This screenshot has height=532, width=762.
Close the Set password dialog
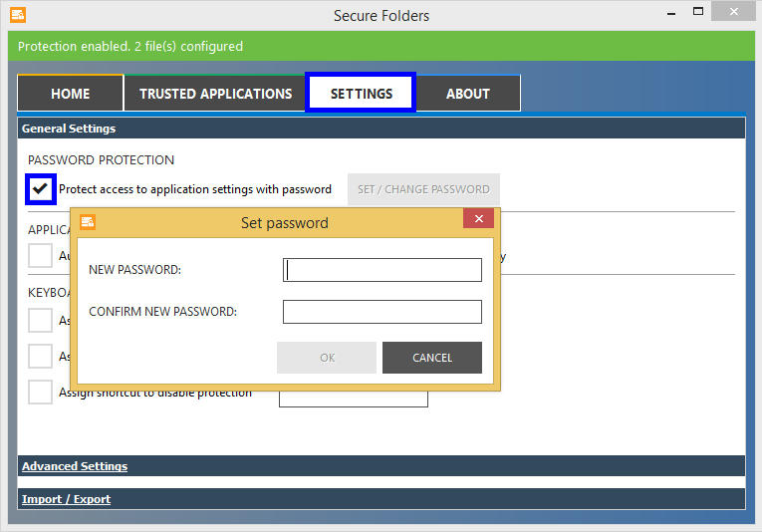[479, 218]
